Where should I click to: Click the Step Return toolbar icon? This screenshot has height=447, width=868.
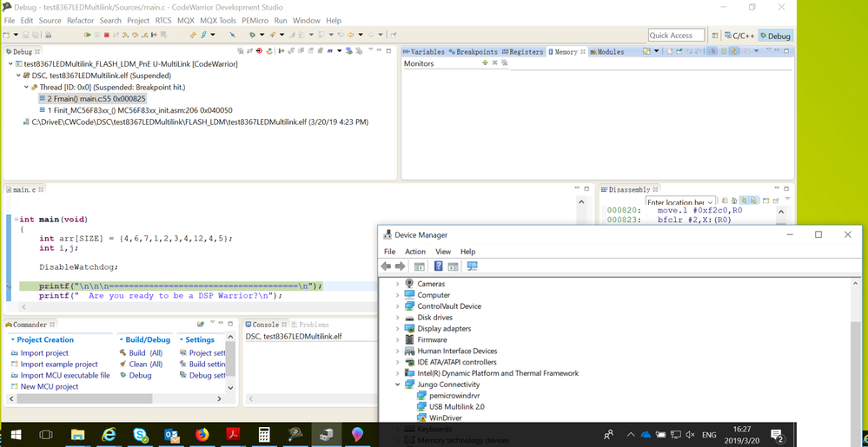[144, 35]
